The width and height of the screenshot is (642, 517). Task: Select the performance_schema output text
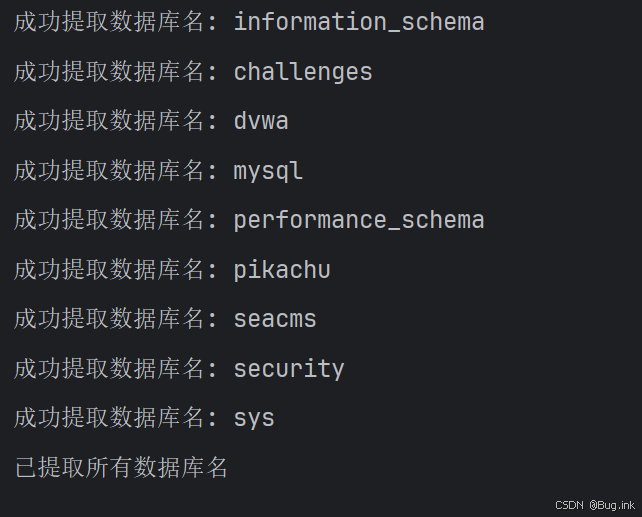[x=359, y=220]
